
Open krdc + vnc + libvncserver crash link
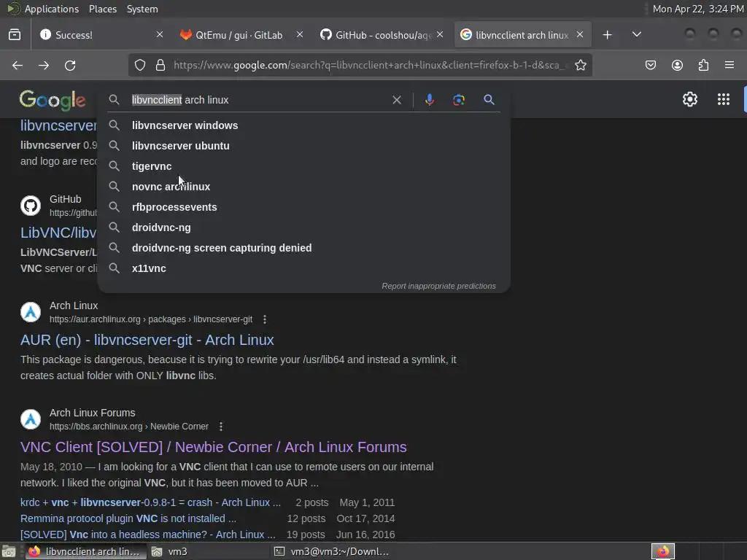(150, 502)
